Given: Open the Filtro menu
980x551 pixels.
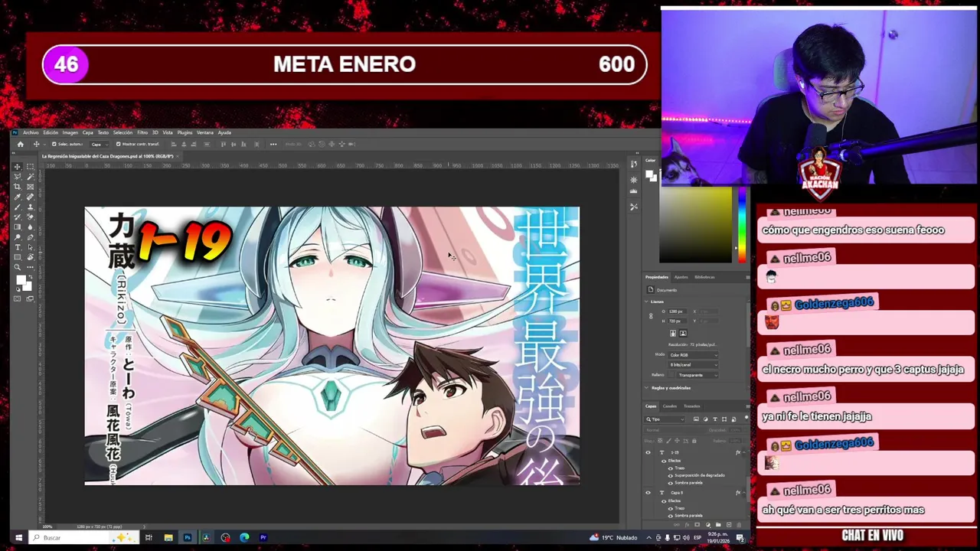Looking at the screenshot, I should [x=142, y=132].
